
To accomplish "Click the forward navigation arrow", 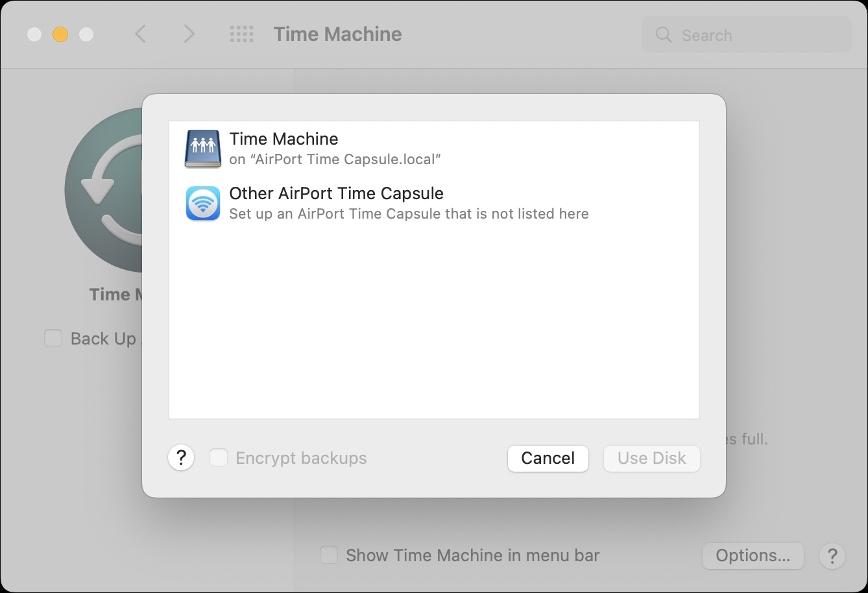I will point(189,34).
